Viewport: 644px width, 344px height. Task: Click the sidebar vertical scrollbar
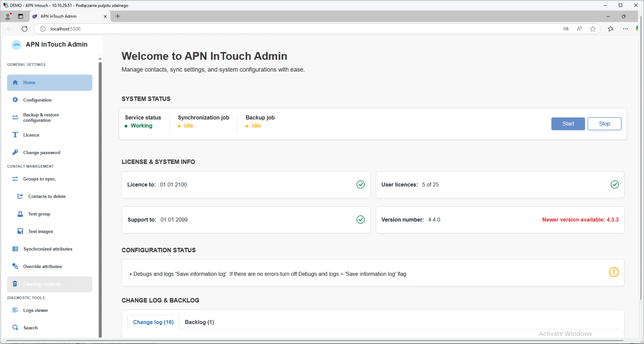100,199
